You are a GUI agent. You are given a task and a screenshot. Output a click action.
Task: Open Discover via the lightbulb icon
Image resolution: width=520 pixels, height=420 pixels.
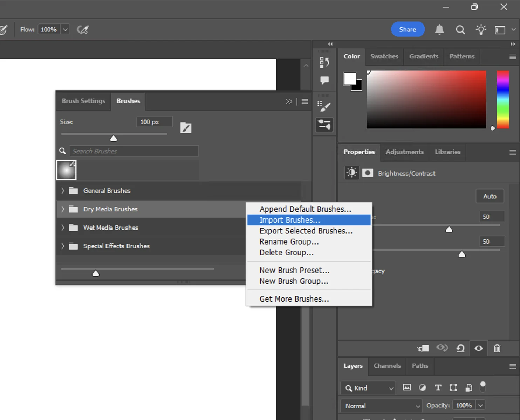(481, 29)
